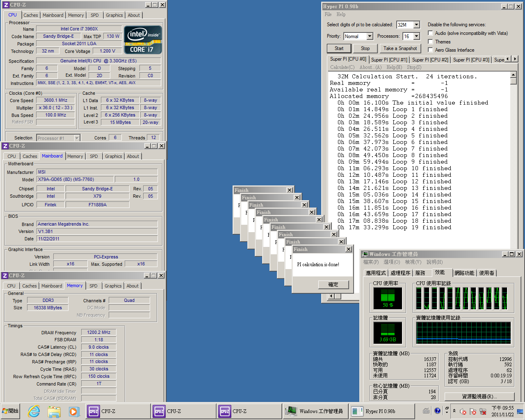Activate Windows Task Manager taskbar button
This screenshot has width=525, height=420.
tap(315, 411)
